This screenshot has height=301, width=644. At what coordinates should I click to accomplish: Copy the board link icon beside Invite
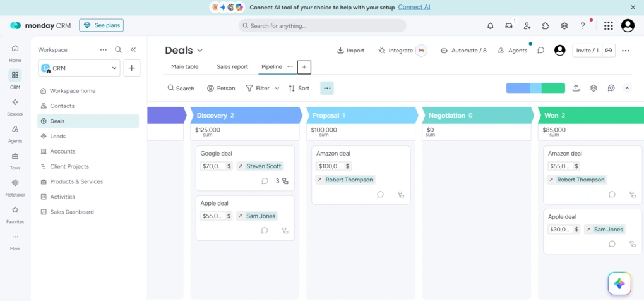pyautogui.click(x=609, y=50)
